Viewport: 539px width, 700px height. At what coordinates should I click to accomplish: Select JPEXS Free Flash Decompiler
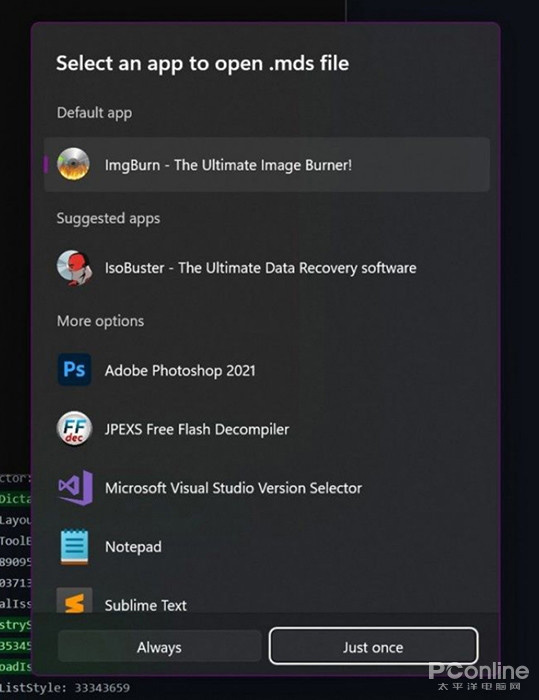(x=267, y=429)
